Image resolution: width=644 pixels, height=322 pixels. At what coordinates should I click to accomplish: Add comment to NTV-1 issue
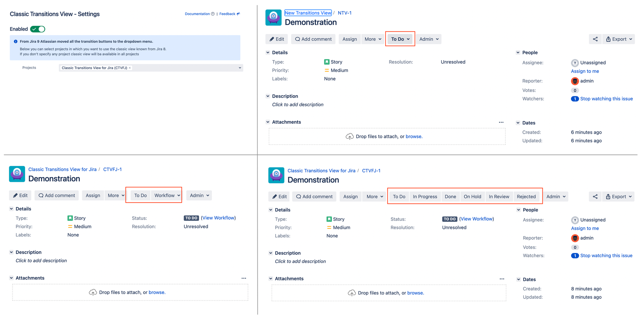[313, 39]
